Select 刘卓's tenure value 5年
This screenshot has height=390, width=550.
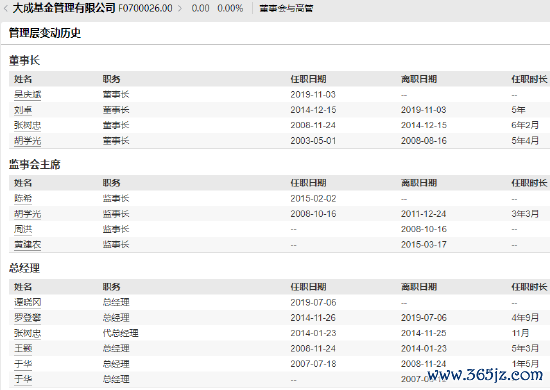tap(518, 110)
